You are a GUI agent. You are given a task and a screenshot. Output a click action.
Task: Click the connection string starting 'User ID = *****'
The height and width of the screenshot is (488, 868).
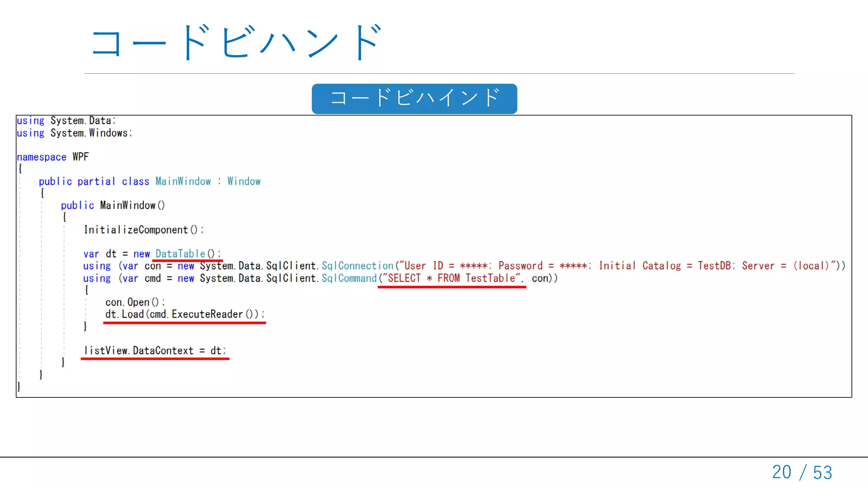pos(618,266)
